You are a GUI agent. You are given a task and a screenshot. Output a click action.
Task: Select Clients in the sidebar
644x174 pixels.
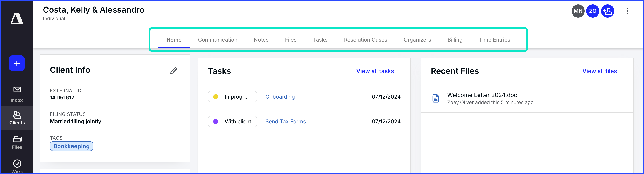[x=17, y=117]
